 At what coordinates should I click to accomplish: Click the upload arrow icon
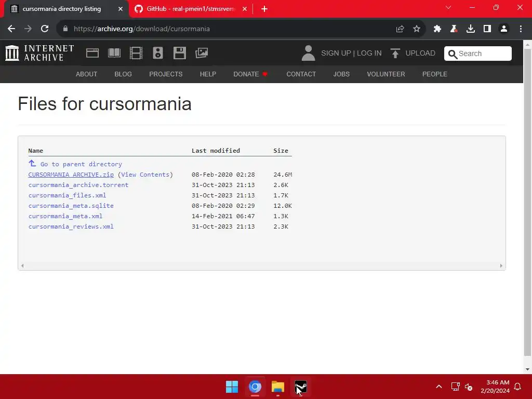click(x=395, y=54)
